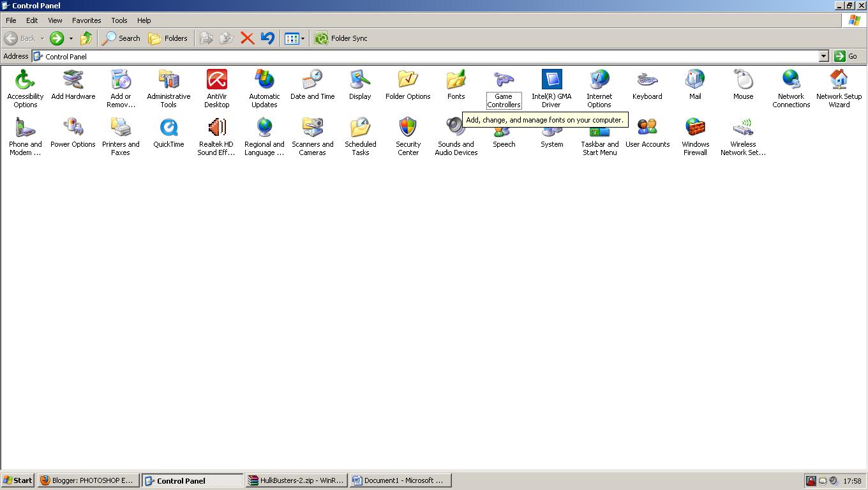Open the Start menu
Screen dimensions: 868x490
click(18, 480)
